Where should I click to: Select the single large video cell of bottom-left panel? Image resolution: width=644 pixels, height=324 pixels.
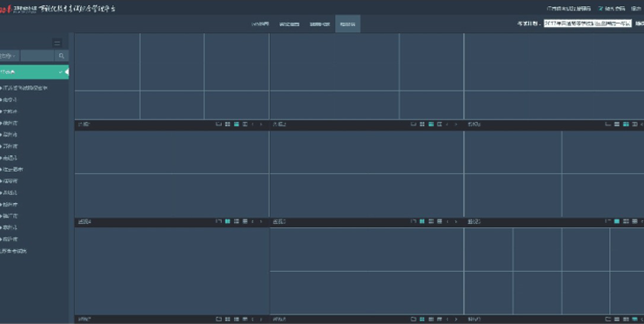click(171, 272)
